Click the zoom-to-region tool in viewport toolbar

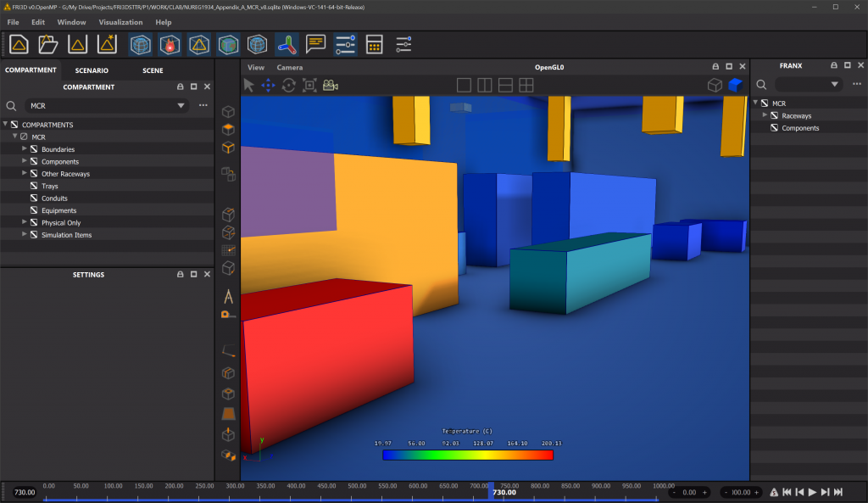[x=309, y=85]
